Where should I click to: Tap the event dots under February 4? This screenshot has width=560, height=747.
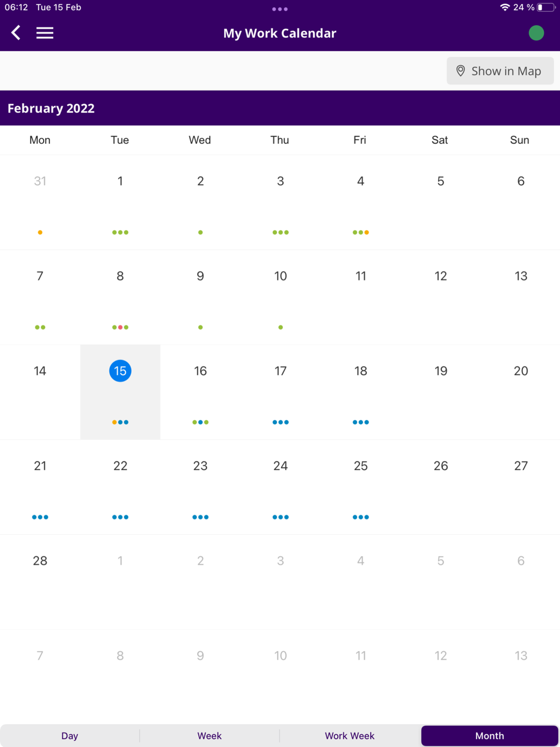click(361, 232)
